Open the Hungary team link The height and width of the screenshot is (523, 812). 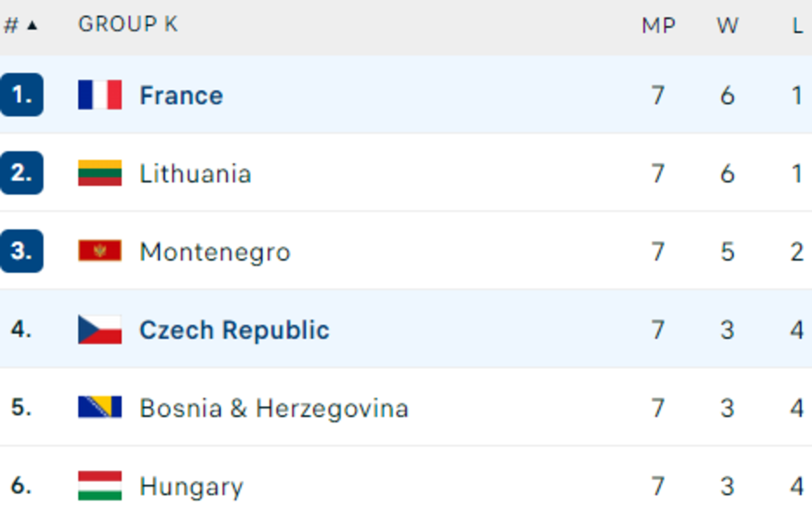[x=192, y=486]
